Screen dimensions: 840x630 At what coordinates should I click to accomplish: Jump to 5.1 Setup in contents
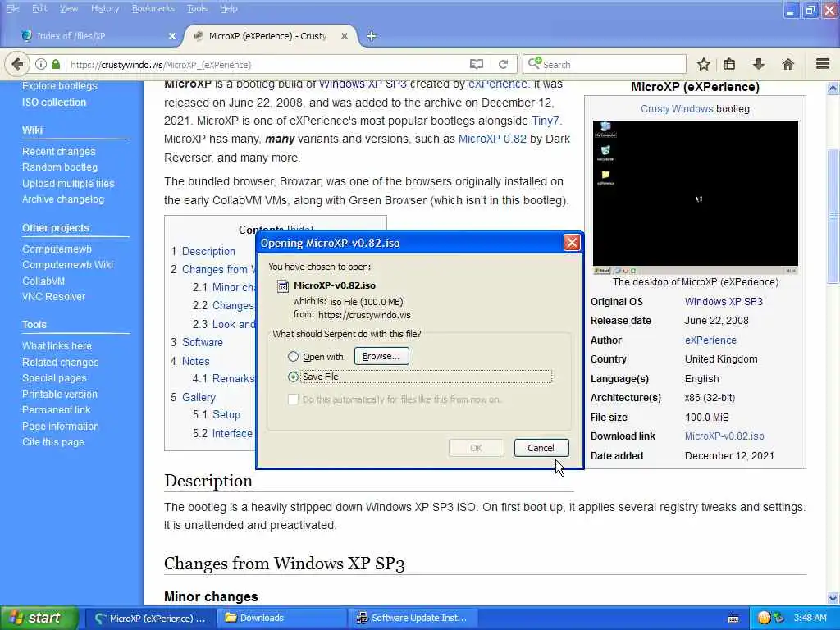[x=226, y=414]
